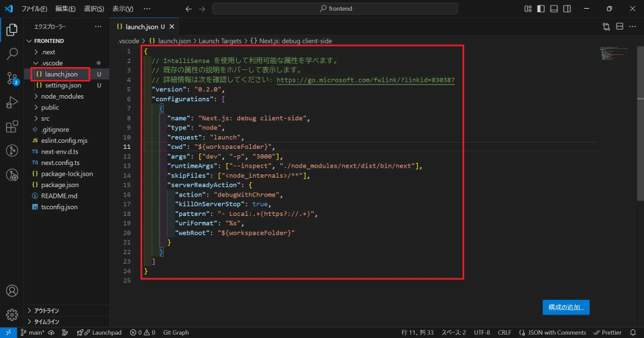
Task: Open Explorer Views and More Actions ellipsis
Action: pos(98,27)
